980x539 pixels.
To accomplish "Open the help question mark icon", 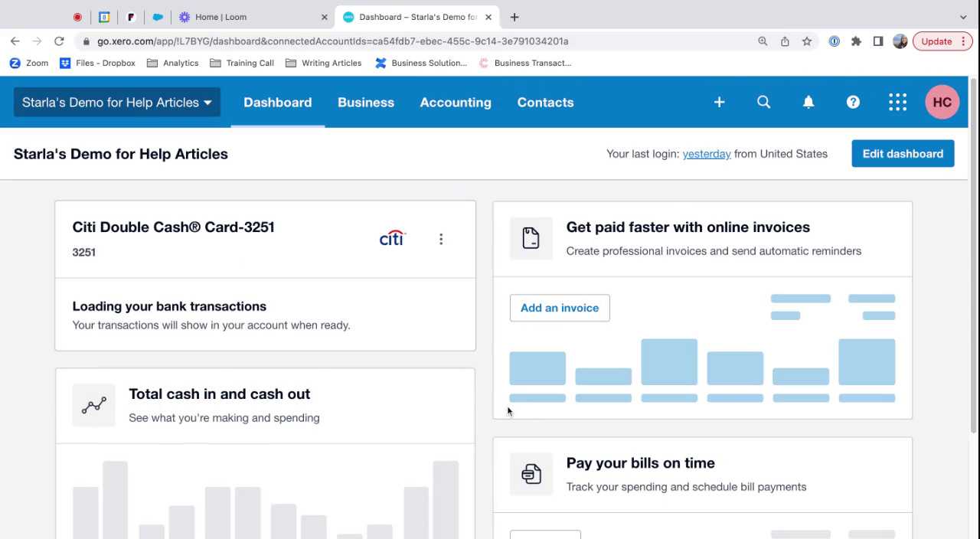I will tap(853, 102).
